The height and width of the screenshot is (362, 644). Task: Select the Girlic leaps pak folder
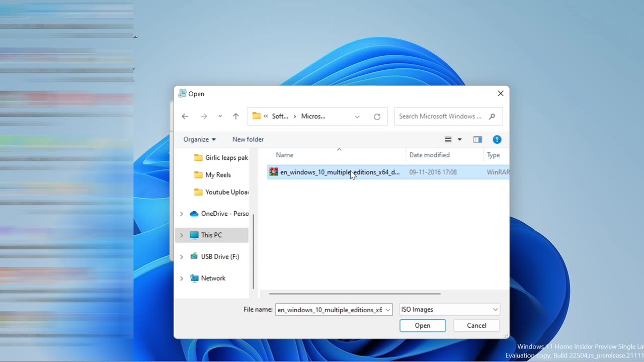pos(221,157)
